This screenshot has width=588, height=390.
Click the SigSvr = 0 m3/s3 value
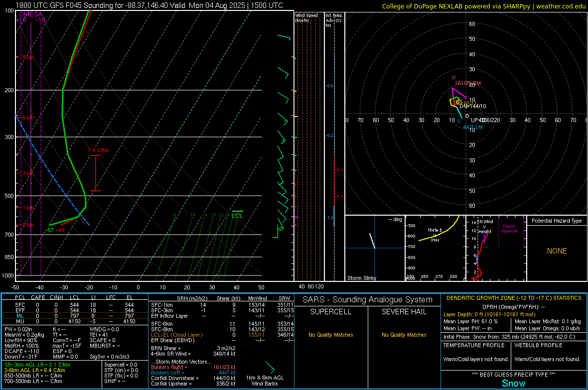coord(110,357)
